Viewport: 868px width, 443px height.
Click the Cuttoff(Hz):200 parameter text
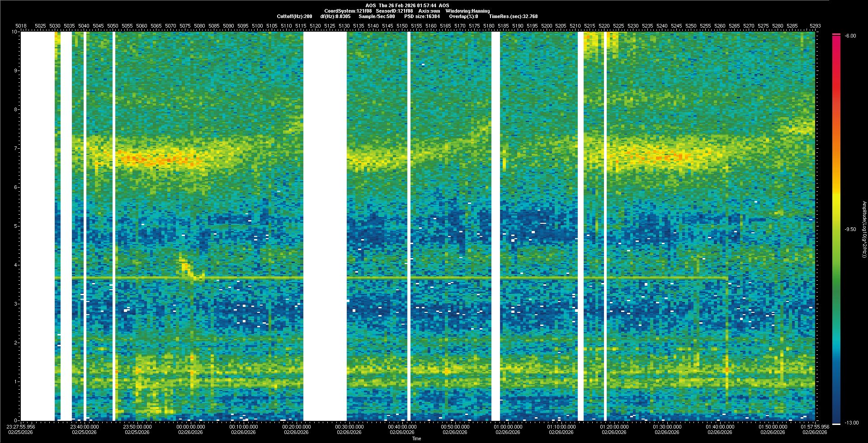[x=294, y=16]
